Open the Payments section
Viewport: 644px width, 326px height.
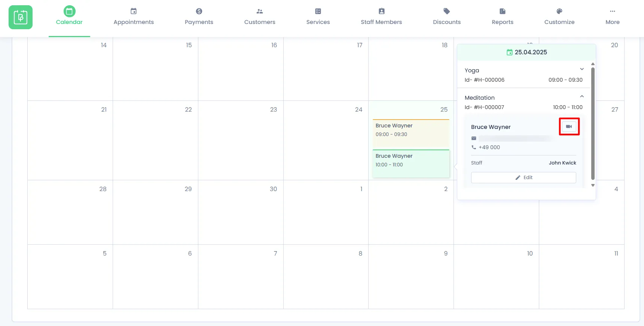coord(199,16)
